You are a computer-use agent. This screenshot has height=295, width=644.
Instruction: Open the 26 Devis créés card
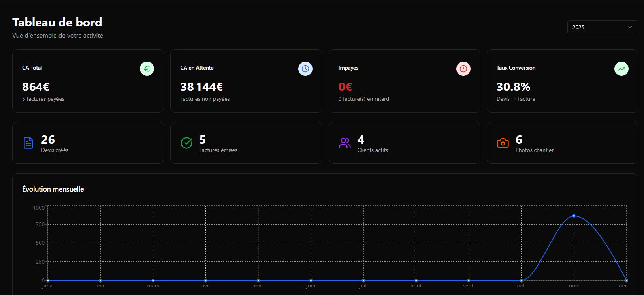[88, 143]
